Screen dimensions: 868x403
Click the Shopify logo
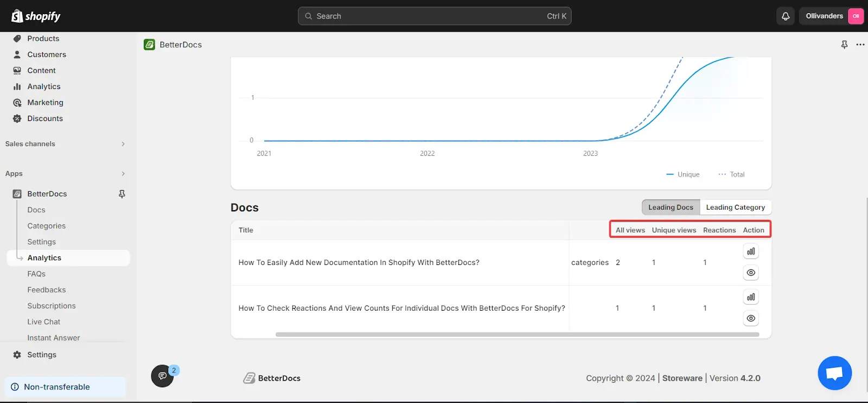point(36,16)
